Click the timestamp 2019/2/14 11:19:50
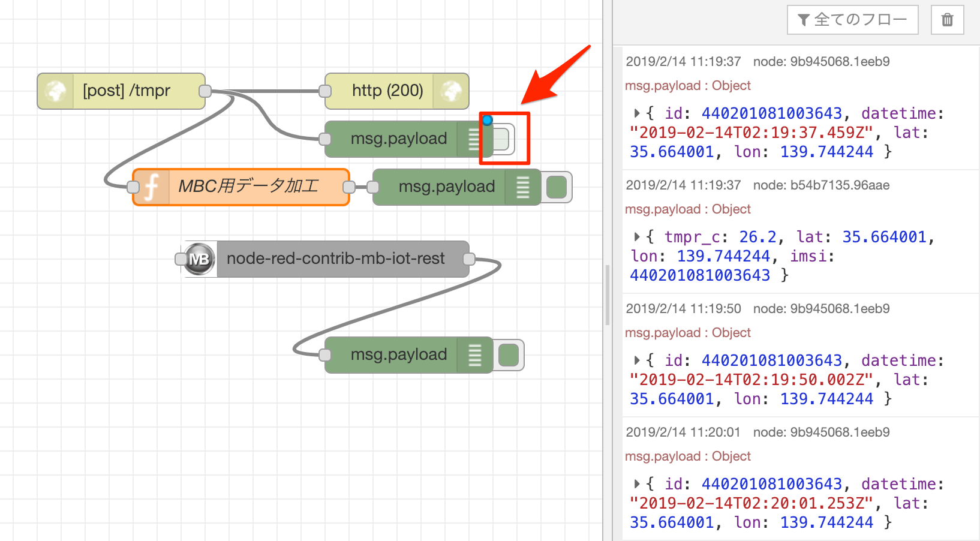The image size is (980, 541). click(683, 309)
